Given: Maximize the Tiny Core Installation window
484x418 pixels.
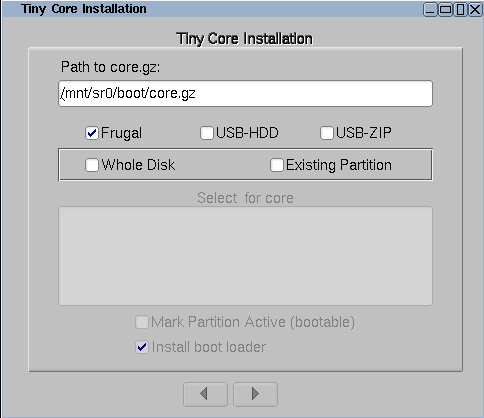Looking at the screenshot, I should [x=446, y=9].
